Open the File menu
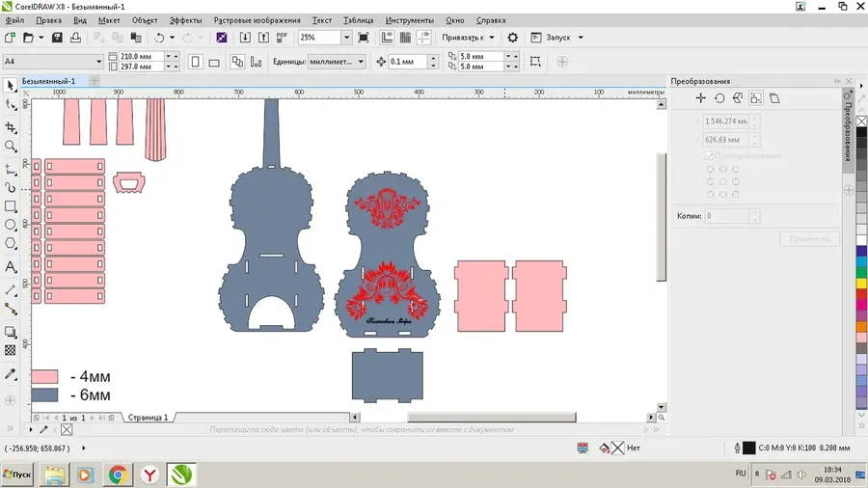Screen dimensions: 868x488 (x=14, y=20)
